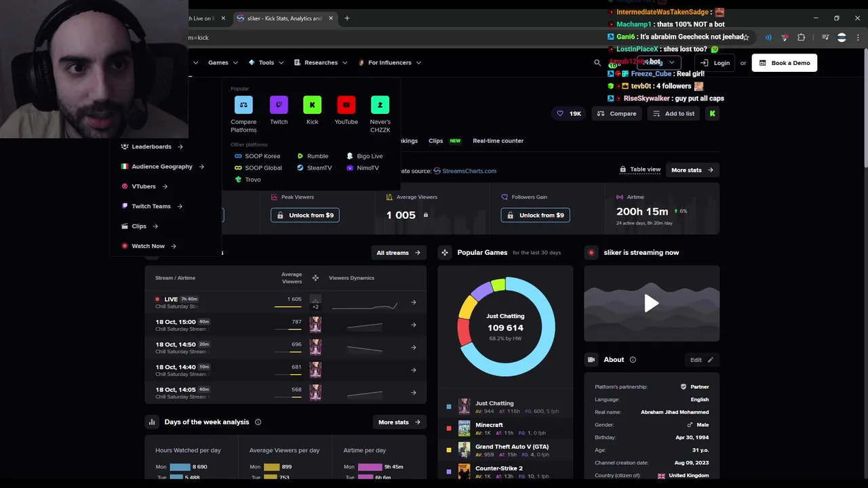Click the Minecraft red legend swatch
This screenshot has width=868, height=488.
tap(449, 428)
